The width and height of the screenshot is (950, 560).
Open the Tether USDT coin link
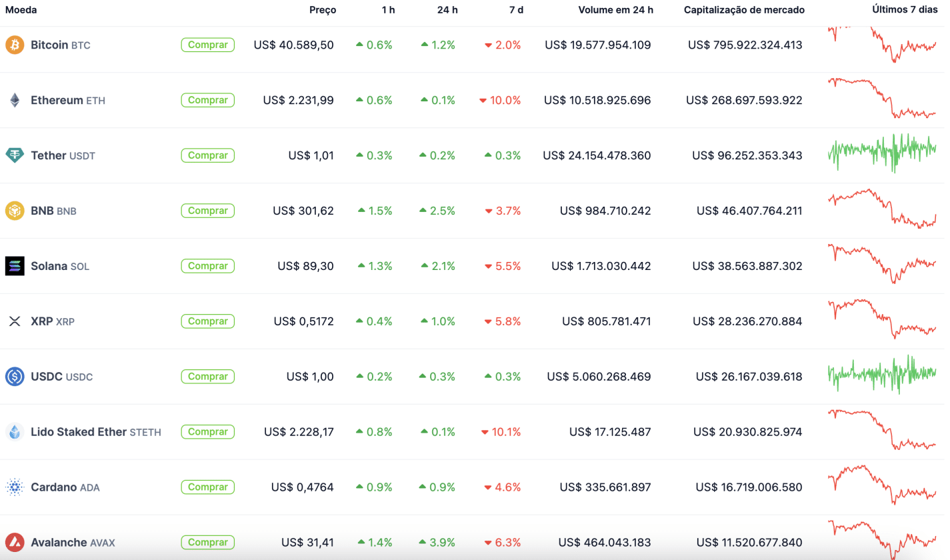pyautogui.click(x=63, y=155)
